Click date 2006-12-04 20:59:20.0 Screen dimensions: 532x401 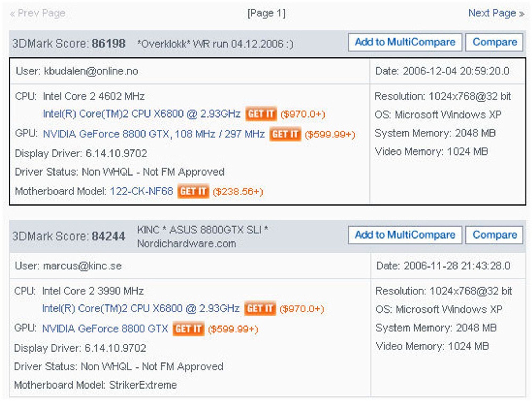tap(442, 71)
